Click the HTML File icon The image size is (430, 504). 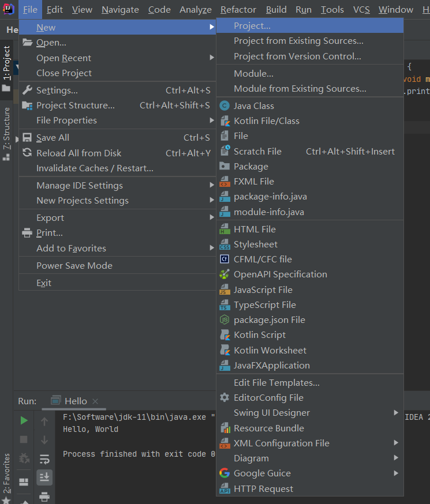[x=225, y=229]
